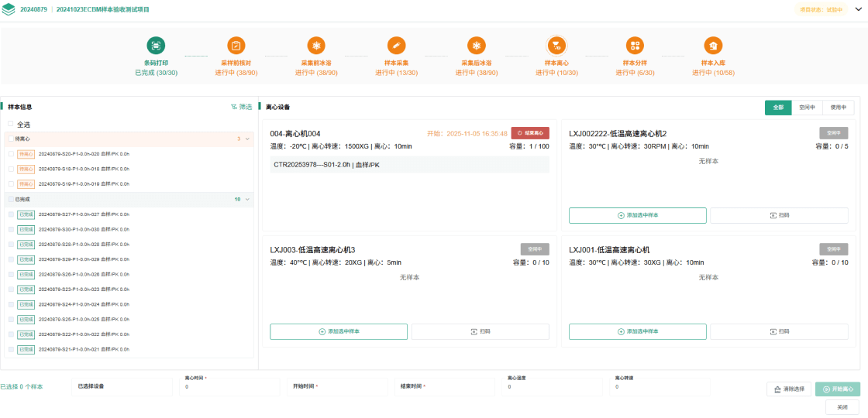This screenshot has height=418, width=868.
Task: Click 扫码 for LXJ003 centrifuge
Action: 480,331
